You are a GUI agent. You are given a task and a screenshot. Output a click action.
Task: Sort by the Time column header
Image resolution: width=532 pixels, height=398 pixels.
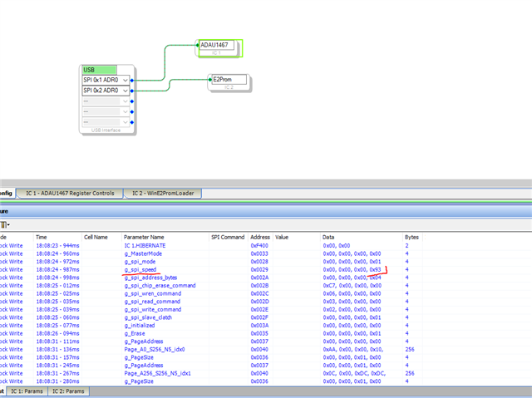click(57, 237)
